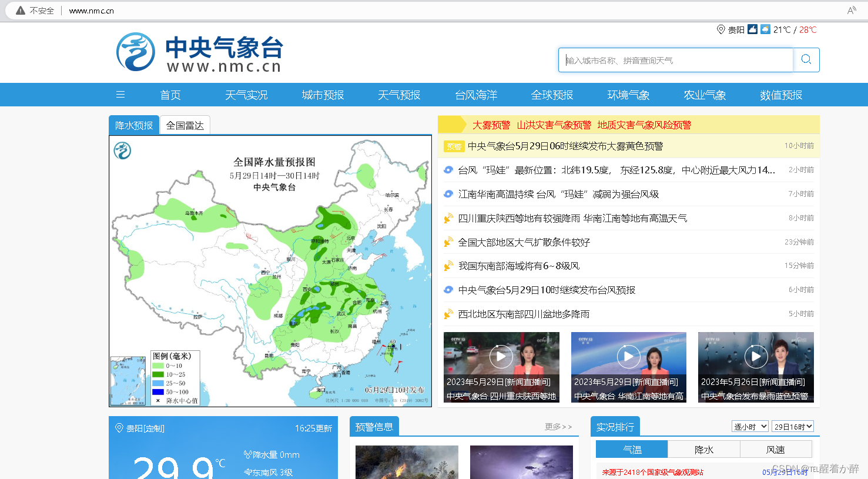This screenshot has height=479, width=868.
Task: Open the 29日16时 time dropdown
Action: point(793,427)
